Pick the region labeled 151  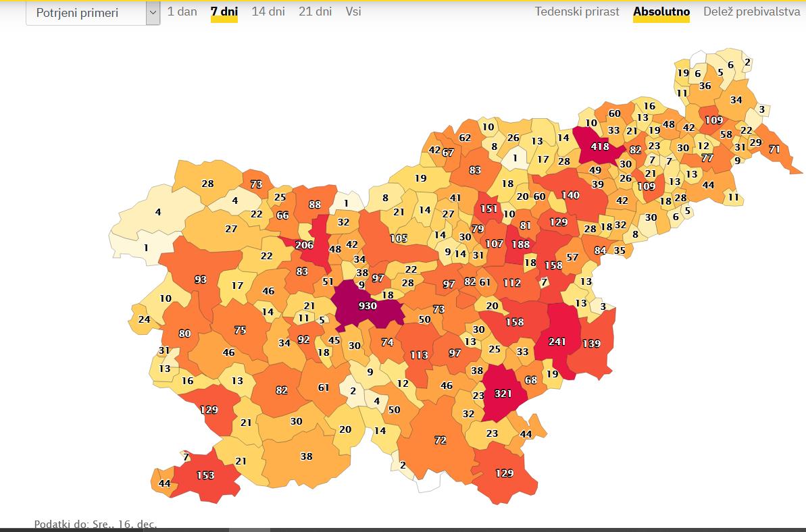488,209
